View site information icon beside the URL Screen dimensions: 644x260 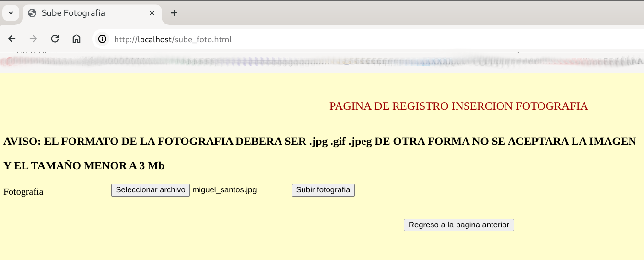pyautogui.click(x=102, y=39)
